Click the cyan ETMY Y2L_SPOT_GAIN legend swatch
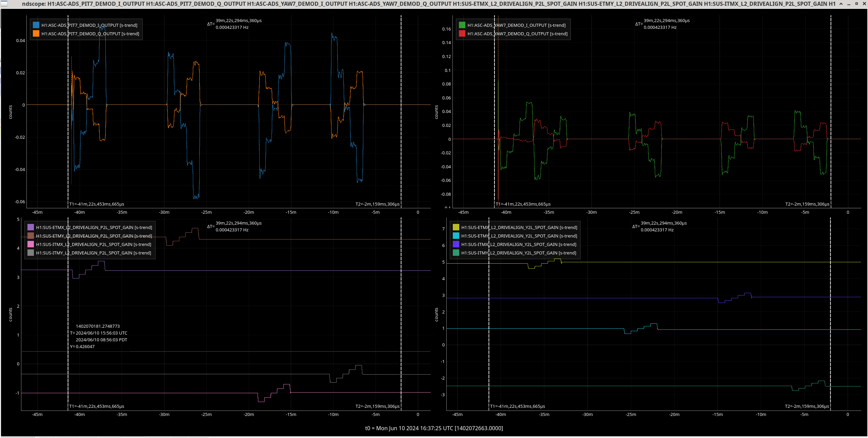The width and height of the screenshot is (868, 438). 456,236
